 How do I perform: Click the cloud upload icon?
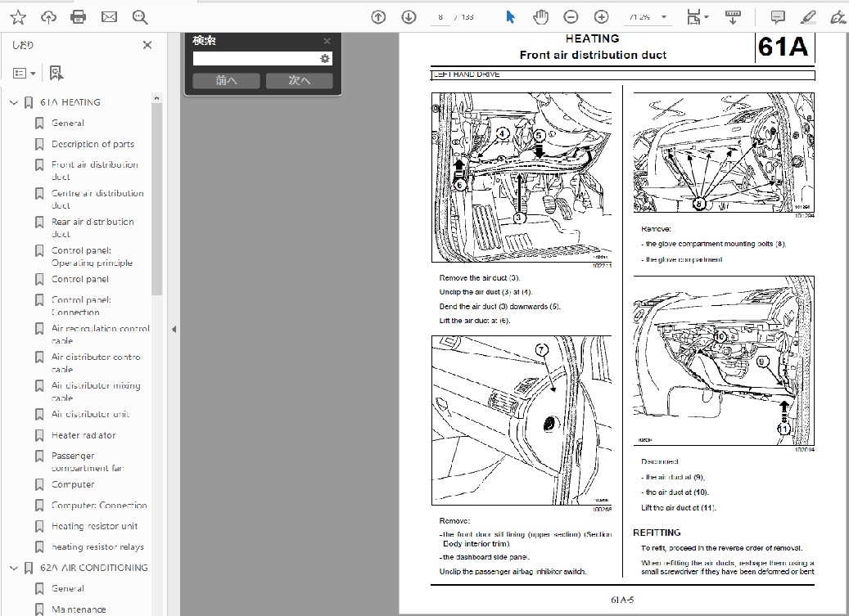coord(48,17)
